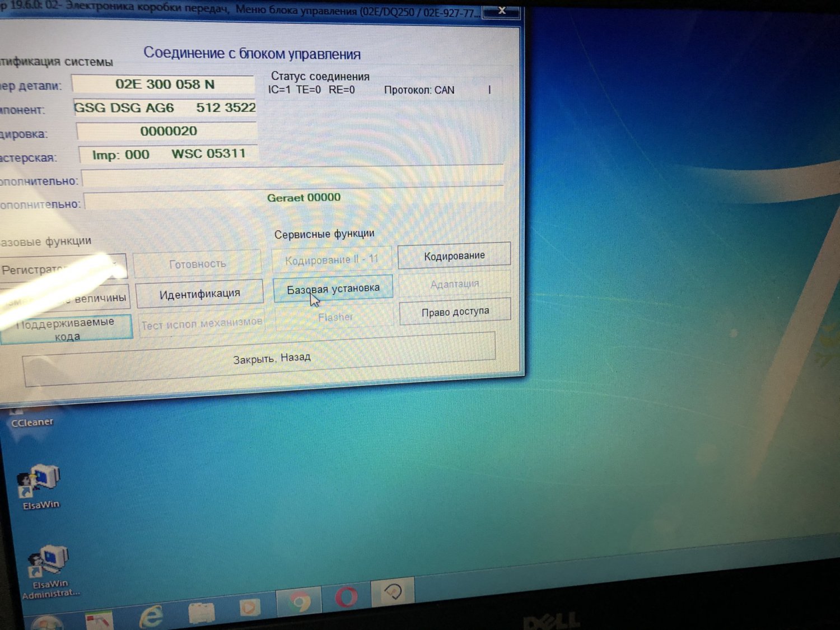Click component field GSG DSG AG6

[x=165, y=108]
